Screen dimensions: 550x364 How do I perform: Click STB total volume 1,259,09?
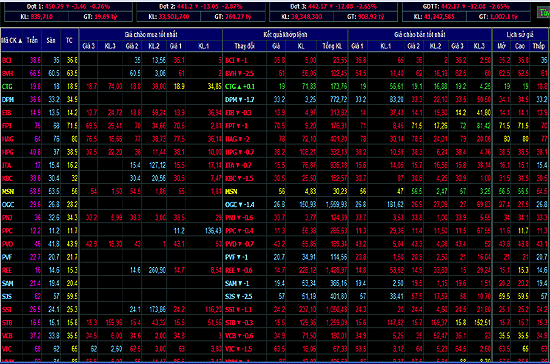(336, 323)
